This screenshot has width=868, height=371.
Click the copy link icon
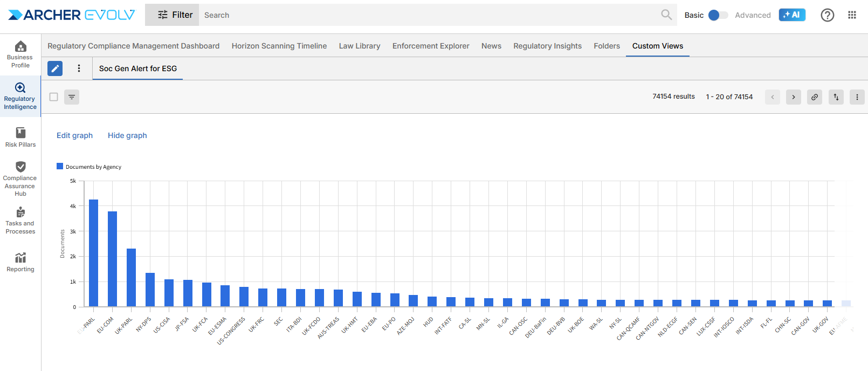(815, 97)
